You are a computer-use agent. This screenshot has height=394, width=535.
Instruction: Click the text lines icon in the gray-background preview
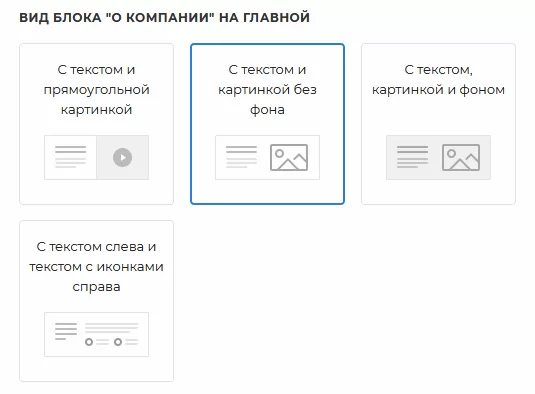pos(413,157)
